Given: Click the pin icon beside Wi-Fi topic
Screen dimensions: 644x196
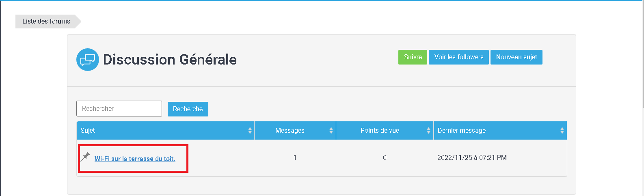Looking at the screenshot, I should pyautogui.click(x=85, y=157).
